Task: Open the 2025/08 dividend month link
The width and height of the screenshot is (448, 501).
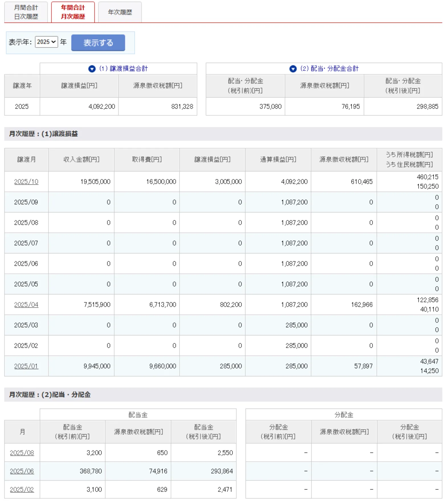Action: tap(22, 453)
